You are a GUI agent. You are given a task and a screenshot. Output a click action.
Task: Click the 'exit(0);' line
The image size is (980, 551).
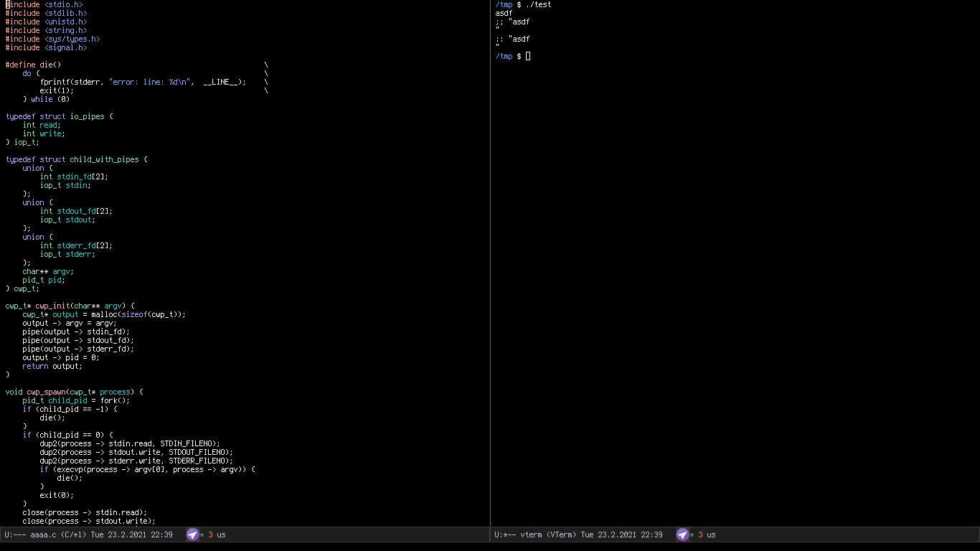click(57, 495)
